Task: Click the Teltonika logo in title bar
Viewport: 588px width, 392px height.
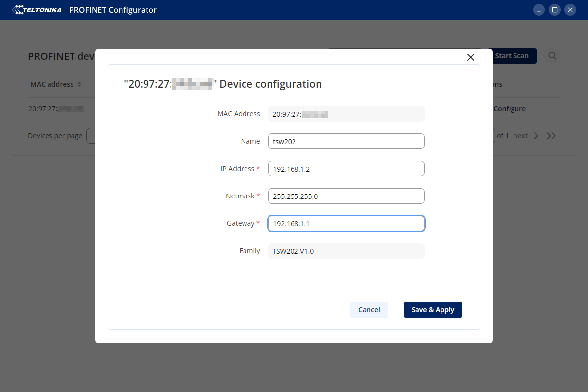Action: 37,10
